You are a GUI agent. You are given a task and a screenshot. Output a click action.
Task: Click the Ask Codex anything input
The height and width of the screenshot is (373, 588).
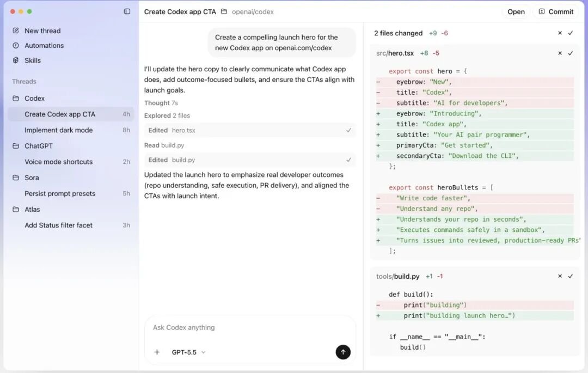tap(250, 327)
